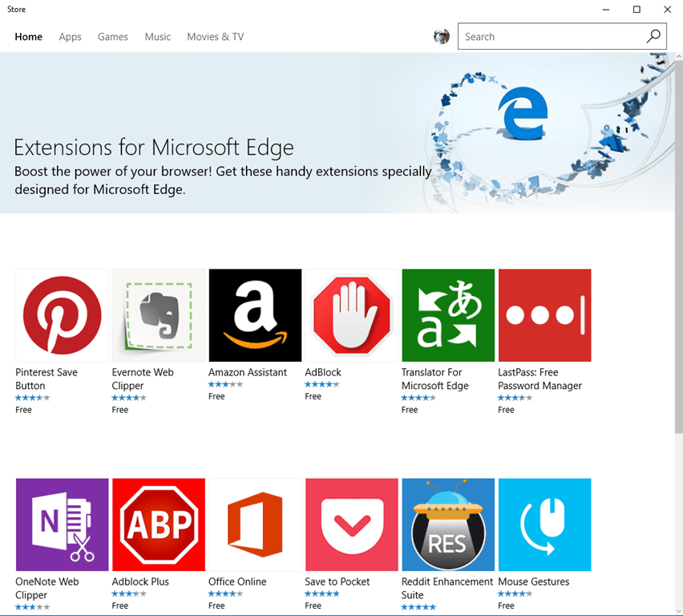Image resolution: width=683 pixels, height=616 pixels.
Task: Click the Extensions for Microsoft Edge banner heading
Action: pyautogui.click(x=154, y=148)
